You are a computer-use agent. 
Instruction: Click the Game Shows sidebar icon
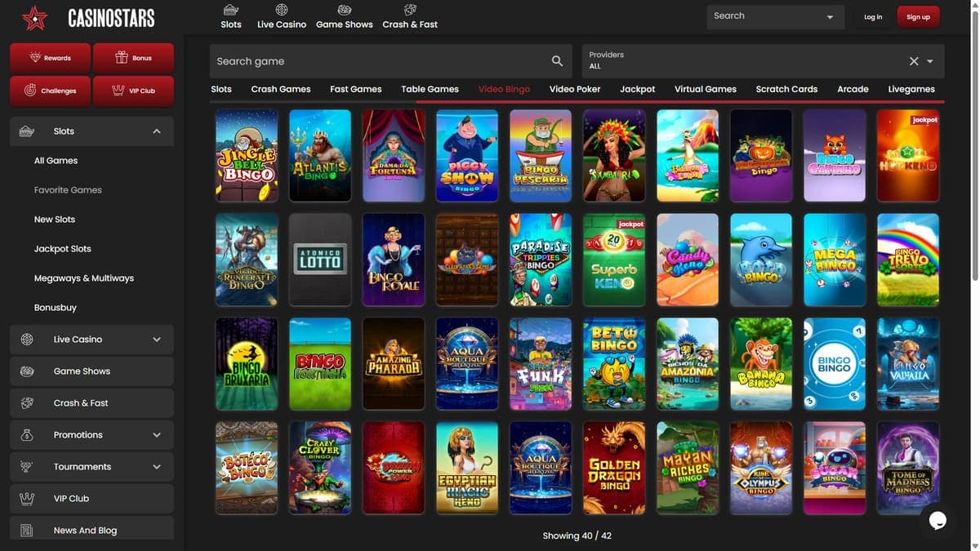pyautogui.click(x=27, y=371)
